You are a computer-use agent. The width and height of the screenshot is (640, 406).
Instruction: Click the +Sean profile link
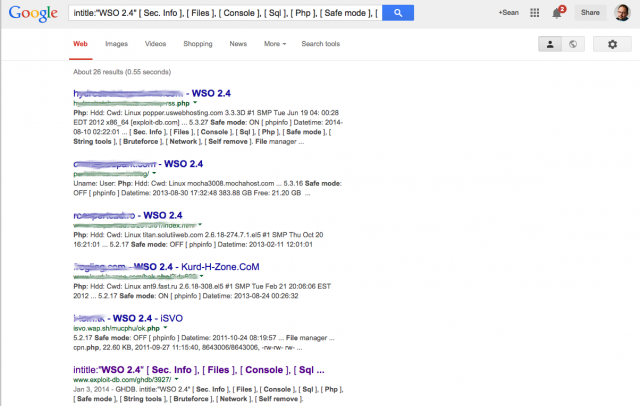(x=508, y=13)
